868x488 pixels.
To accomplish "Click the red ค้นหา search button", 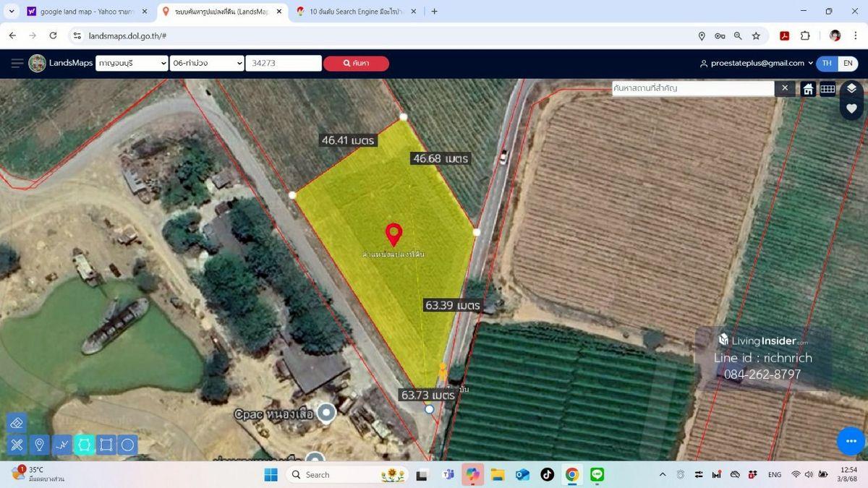I will 356,64.
